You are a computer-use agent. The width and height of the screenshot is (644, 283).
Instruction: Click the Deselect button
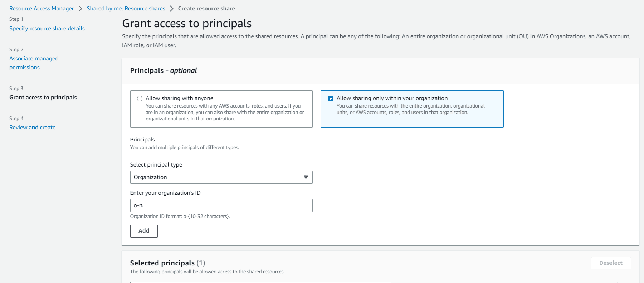611,263
